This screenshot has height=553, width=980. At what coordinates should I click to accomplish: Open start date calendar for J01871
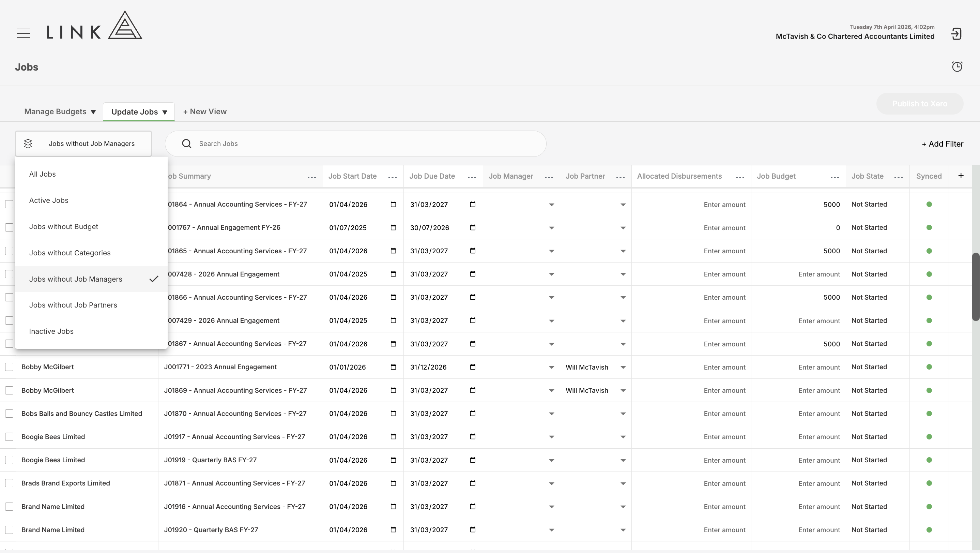(393, 483)
